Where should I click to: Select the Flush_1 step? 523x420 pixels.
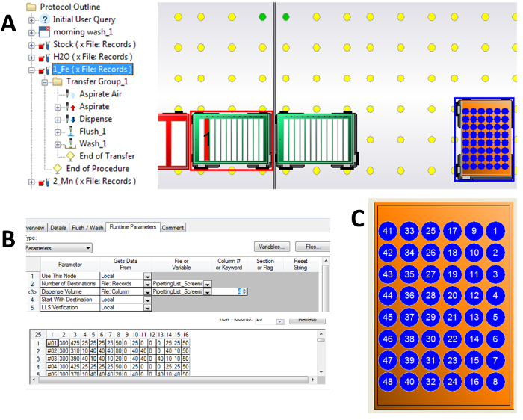93,132
